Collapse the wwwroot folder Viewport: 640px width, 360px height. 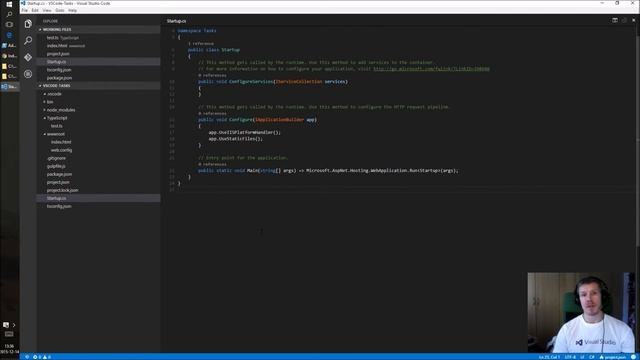[56, 134]
